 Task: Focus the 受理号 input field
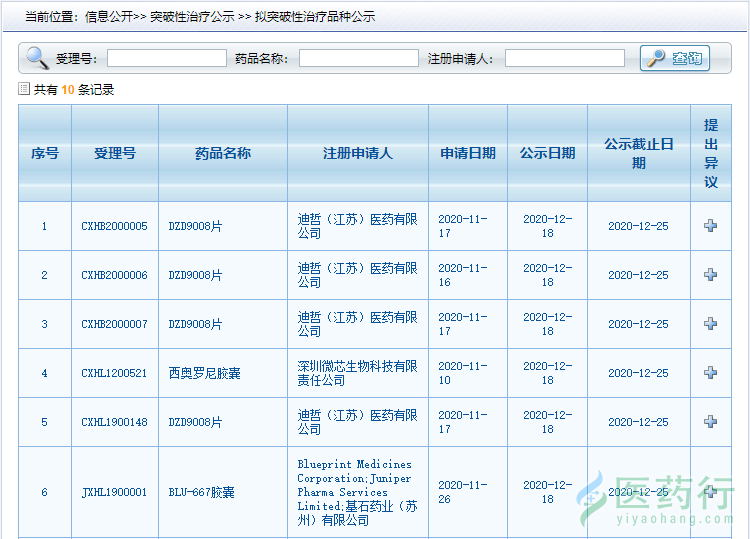166,58
